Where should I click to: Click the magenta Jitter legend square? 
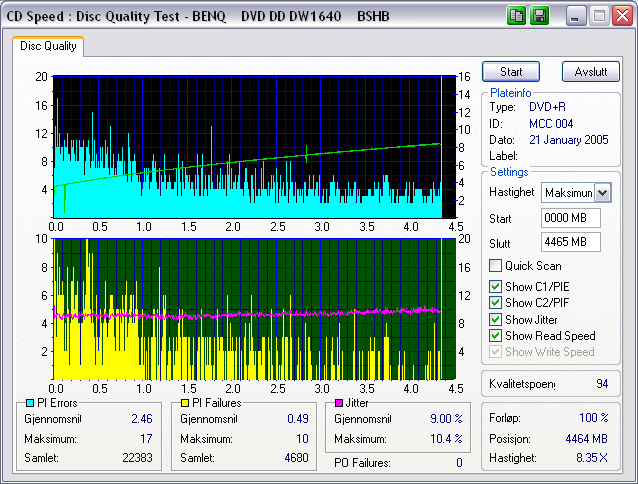pos(340,402)
